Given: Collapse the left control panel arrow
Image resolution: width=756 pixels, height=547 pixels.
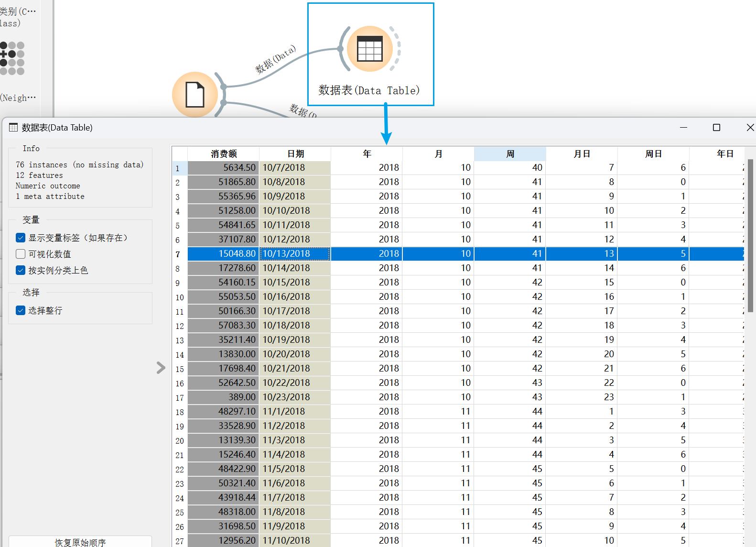Looking at the screenshot, I should [161, 368].
